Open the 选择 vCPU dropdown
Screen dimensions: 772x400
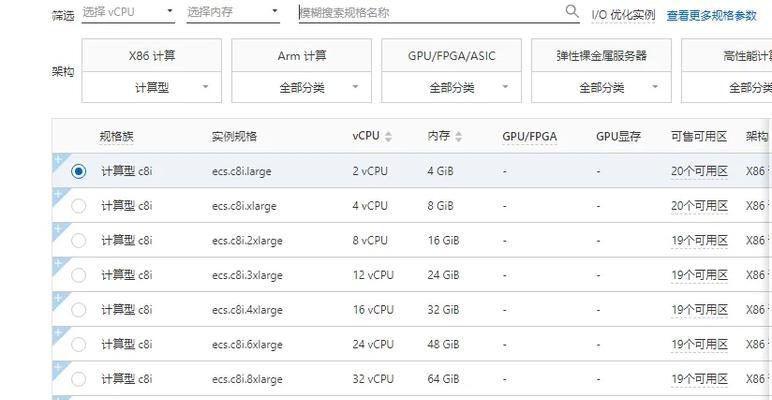(129, 13)
